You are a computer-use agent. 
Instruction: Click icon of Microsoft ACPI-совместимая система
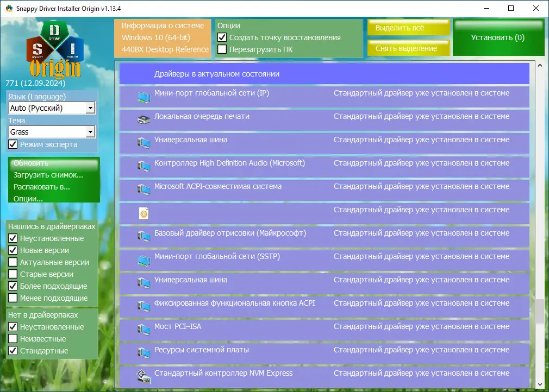click(x=144, y=190)
